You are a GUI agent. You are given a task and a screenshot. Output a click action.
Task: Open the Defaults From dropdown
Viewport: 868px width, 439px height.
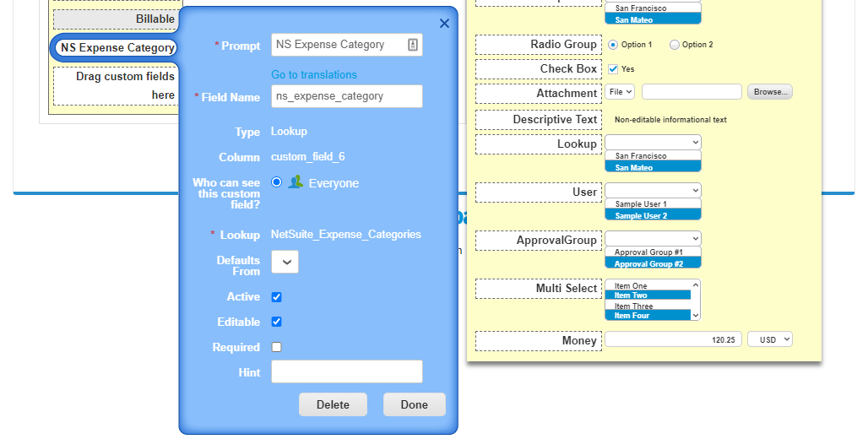click(285, 263)
